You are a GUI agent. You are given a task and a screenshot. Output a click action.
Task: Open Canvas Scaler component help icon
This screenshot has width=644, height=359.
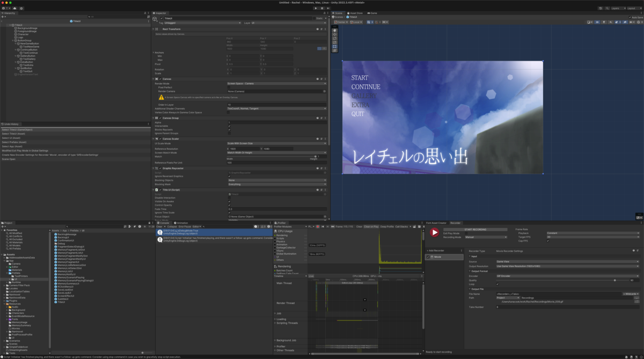(318, 139)
